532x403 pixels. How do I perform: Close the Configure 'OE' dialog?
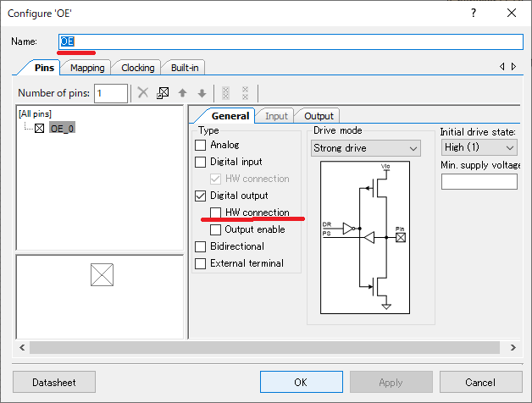coord(512,13)
